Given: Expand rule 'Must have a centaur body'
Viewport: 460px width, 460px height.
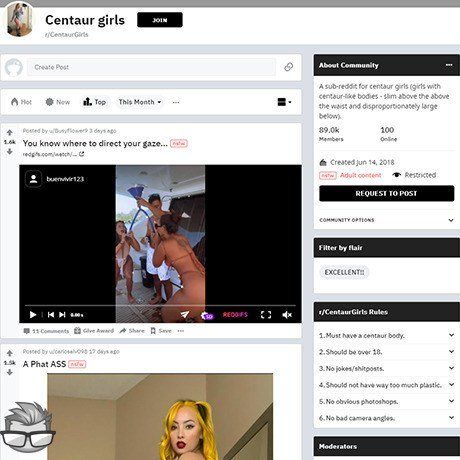Looking at the screenshot, I should coord(386,335).
